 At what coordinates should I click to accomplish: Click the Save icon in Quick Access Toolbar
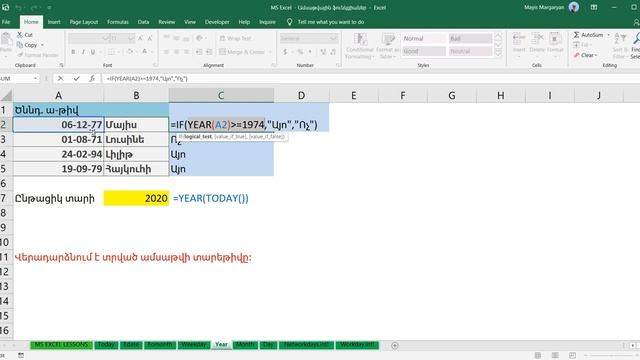[6, 7]
